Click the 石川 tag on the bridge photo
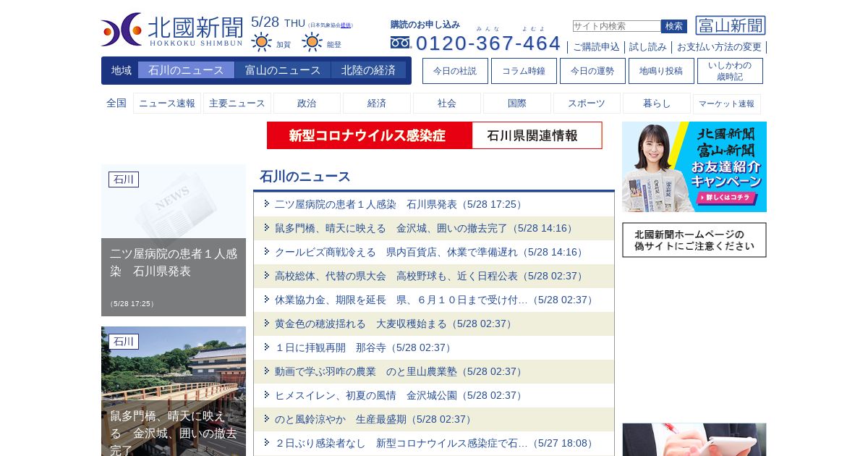The height and width of the screenshot is (456, 868). click(124, 342)
